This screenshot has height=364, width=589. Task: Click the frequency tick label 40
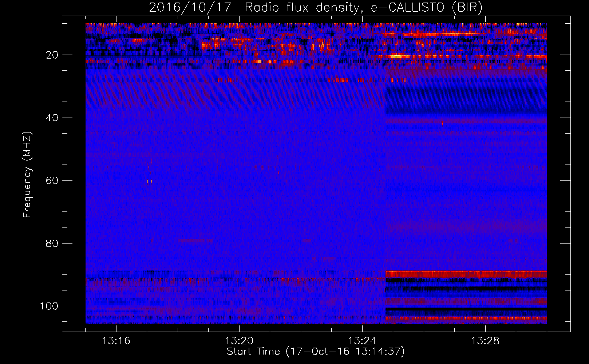click(x=52, y=118)
